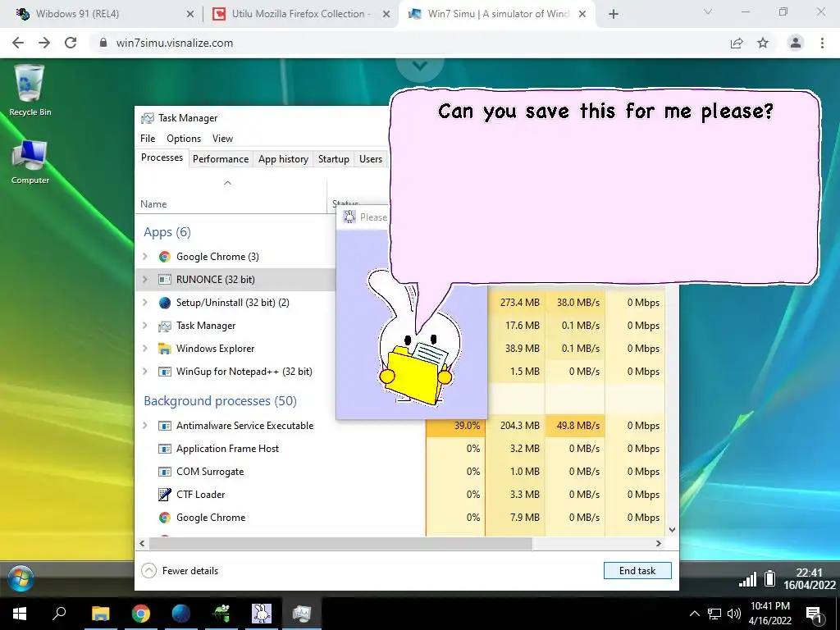Image resolution: width=840 pixels, height=630 pixels.
Task: Open the Task Manager View menu
Action: coord(222,138)
